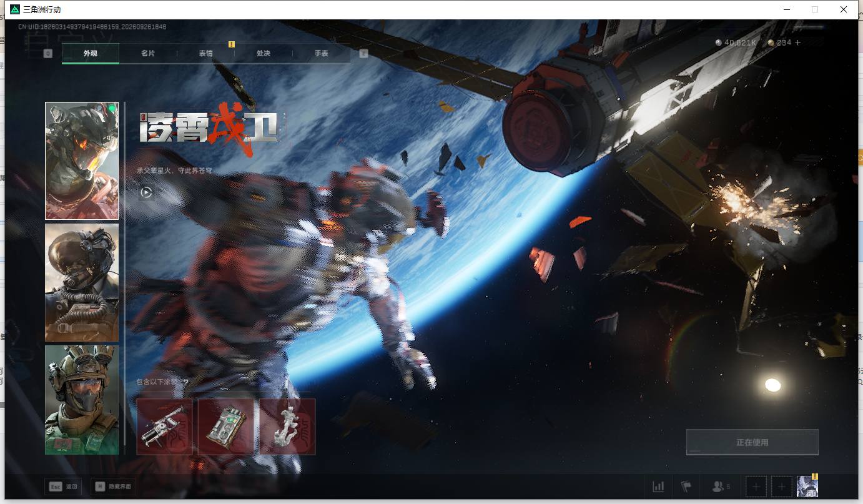Add a teammate in second empty slot
Viewport: 863px width, 504px height.
point(781,487)
